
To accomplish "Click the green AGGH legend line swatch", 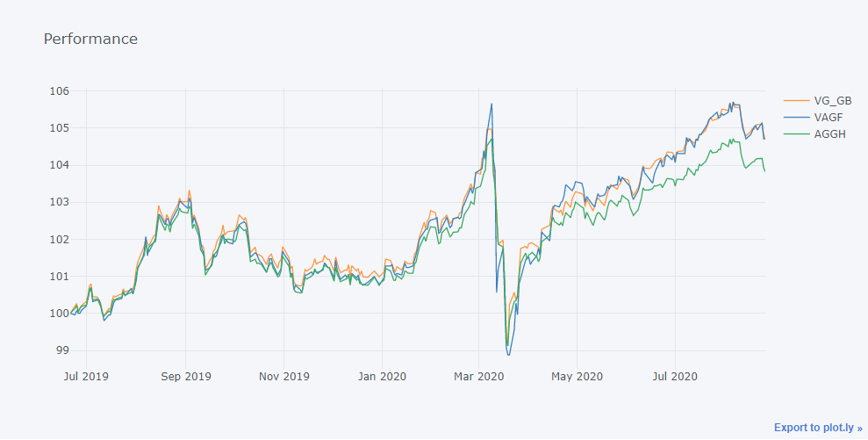I will click(795, 134).
